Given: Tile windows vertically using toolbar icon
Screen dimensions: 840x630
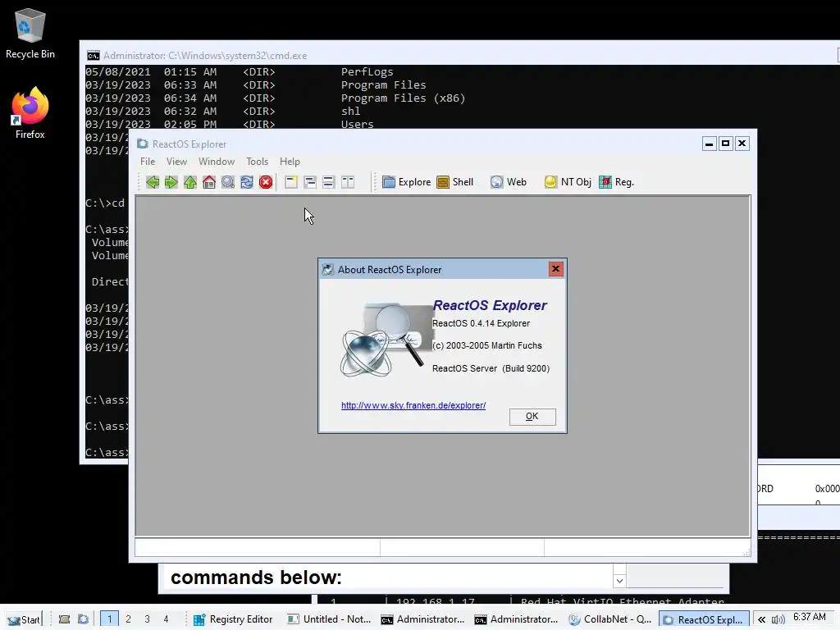Looking at the screenshot, I should click(348, 182).
